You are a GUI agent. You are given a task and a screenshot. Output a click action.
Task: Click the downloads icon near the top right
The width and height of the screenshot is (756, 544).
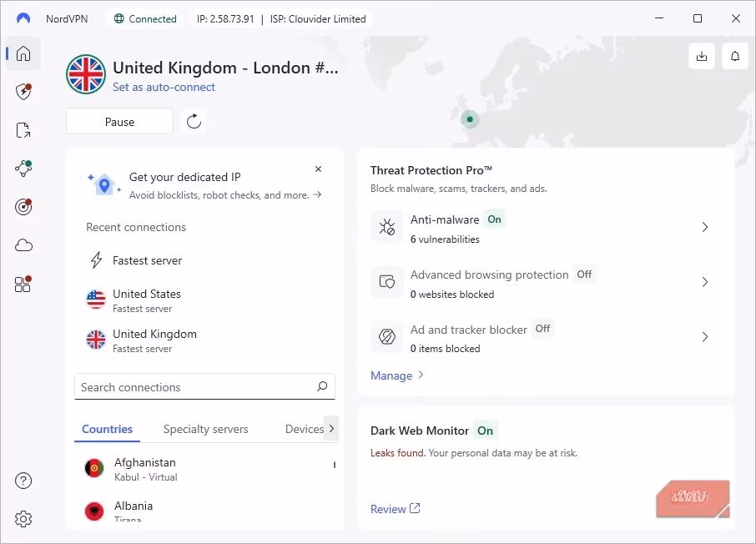pyautogui.click(x=701, y=56)
